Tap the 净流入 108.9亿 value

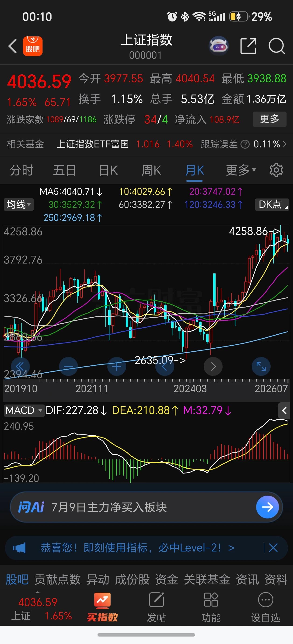pos(207,119)
